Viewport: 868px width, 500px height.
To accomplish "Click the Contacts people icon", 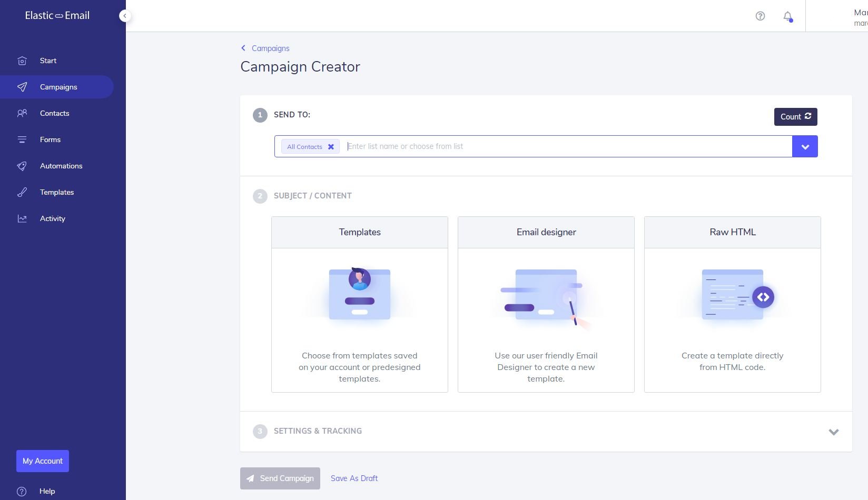I will click(22, 113).
